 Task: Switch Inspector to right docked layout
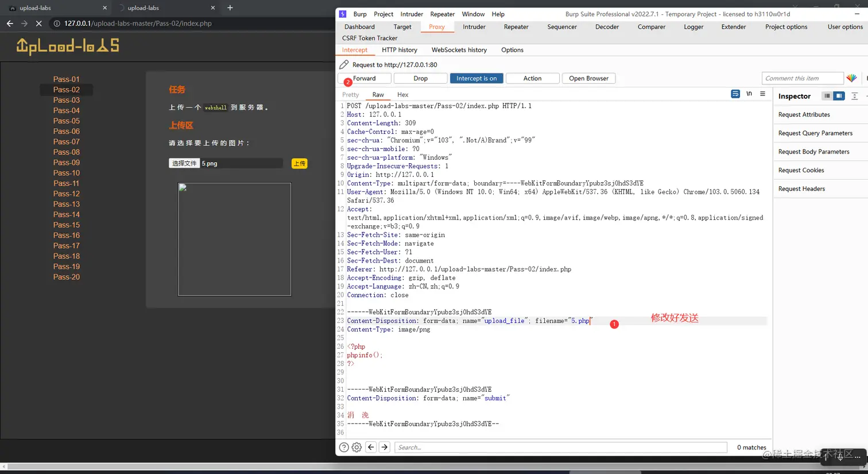tap(839, 96)
